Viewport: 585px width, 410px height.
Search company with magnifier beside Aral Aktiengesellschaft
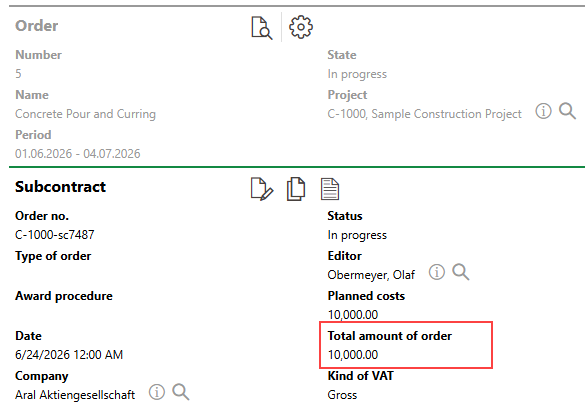(181, 392)
